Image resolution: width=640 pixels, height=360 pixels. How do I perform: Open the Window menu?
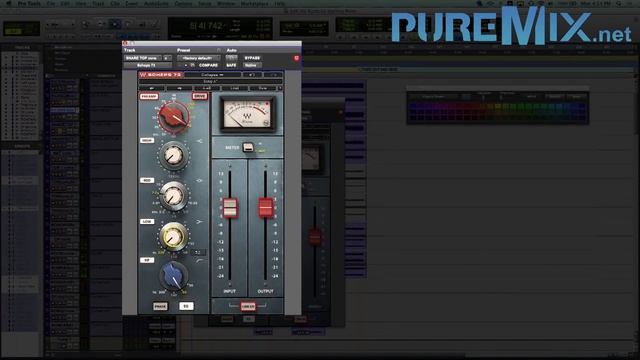(x=226, y=4)
